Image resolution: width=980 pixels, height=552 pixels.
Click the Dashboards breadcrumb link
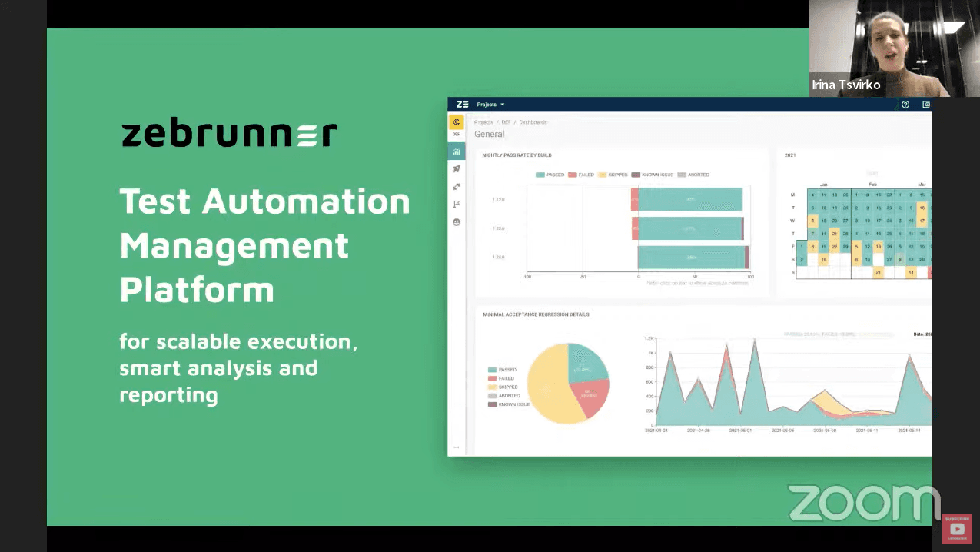click(x=533, y=122)
